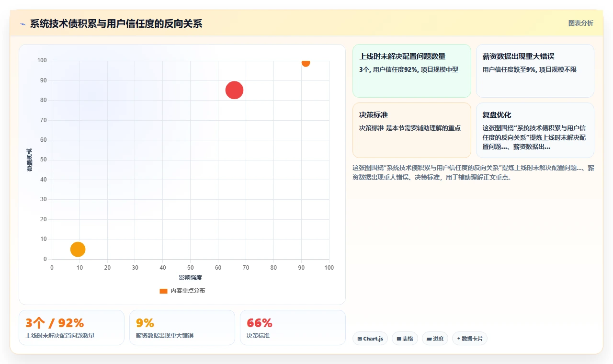Image resolution: width=613 pixels, height=364 pixels.
Task: Click the Chart.js tag icon
Action: coord(359,339)
